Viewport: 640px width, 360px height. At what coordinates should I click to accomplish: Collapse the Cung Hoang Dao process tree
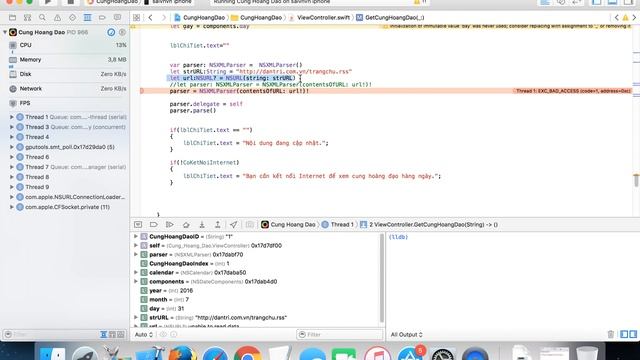coord(5,32)
